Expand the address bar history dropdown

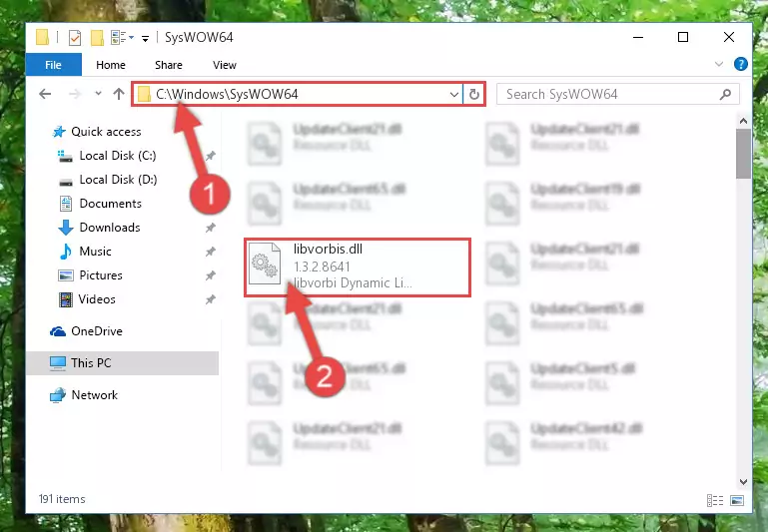click(454, 94)
